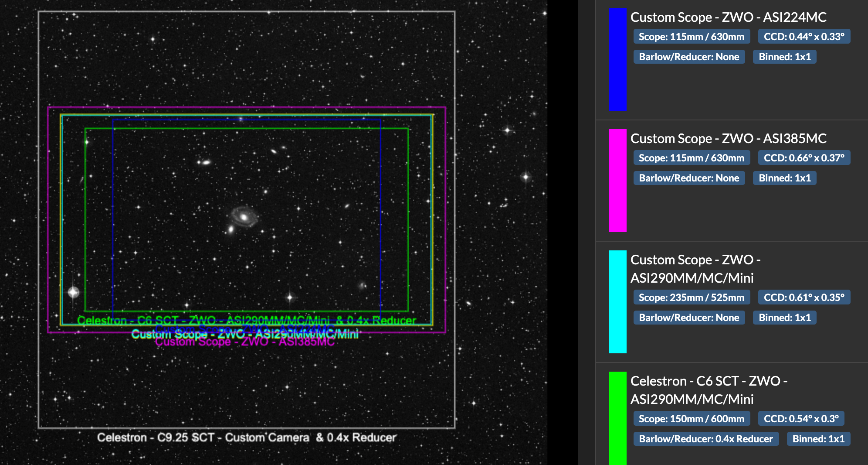The width and height of the screenshot is (868, 465).
Task: Click "Barlow/Reducer: None" in the 235mm scope entry
Action: pos(689,318)
